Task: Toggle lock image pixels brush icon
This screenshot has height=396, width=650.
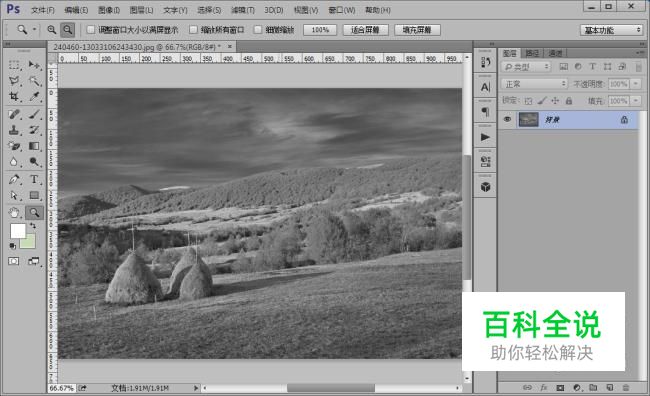Action: 542,101
